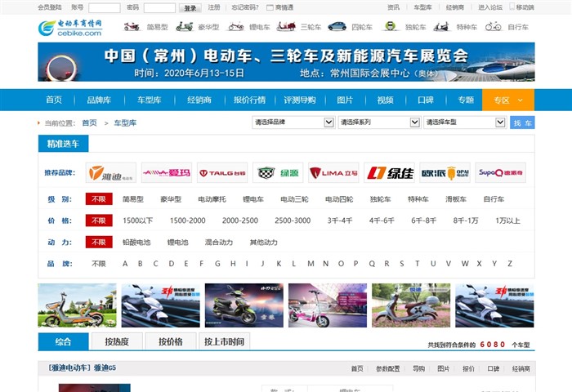This screenshot has height=392, width=572.
Task: Switch to the 按上市时间 sort tab
Action: (224, 341)
